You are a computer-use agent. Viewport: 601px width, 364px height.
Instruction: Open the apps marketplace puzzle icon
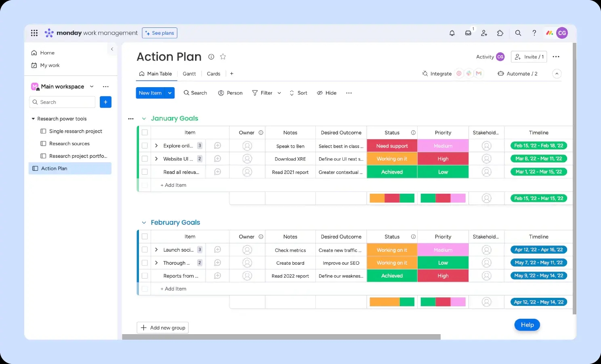(x=500, y=33)
